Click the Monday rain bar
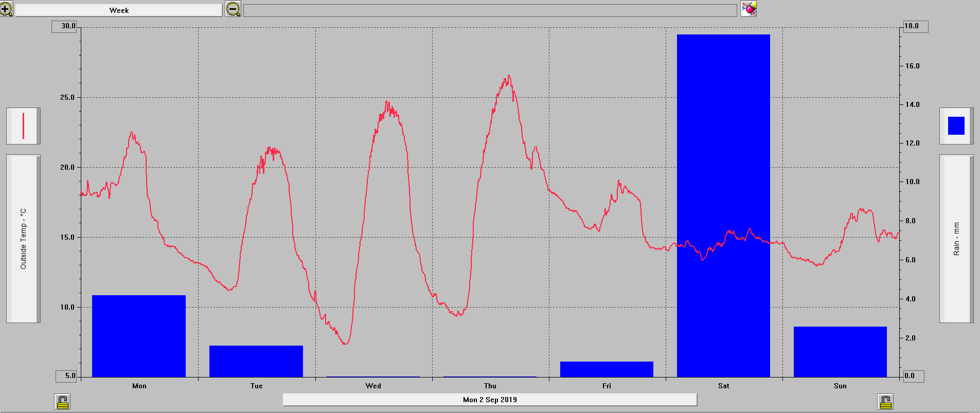The image size is (980, 413). pos(139,336)
